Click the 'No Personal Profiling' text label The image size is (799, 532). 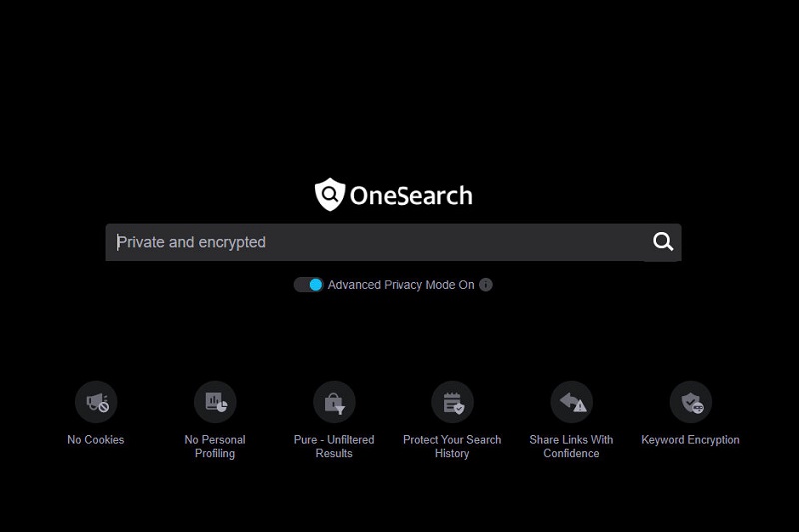pyautogui.click(x=215, y=446)
